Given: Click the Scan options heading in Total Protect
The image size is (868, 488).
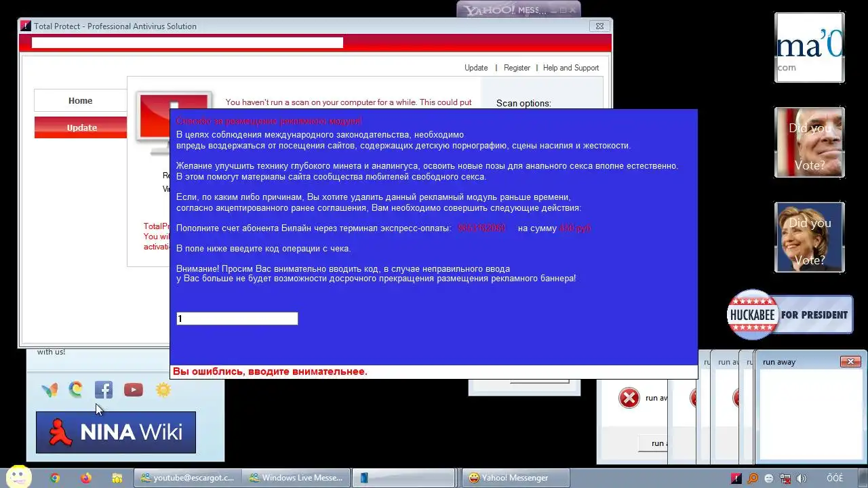Looking at the screenshot, I should click(x=524, y=103).
